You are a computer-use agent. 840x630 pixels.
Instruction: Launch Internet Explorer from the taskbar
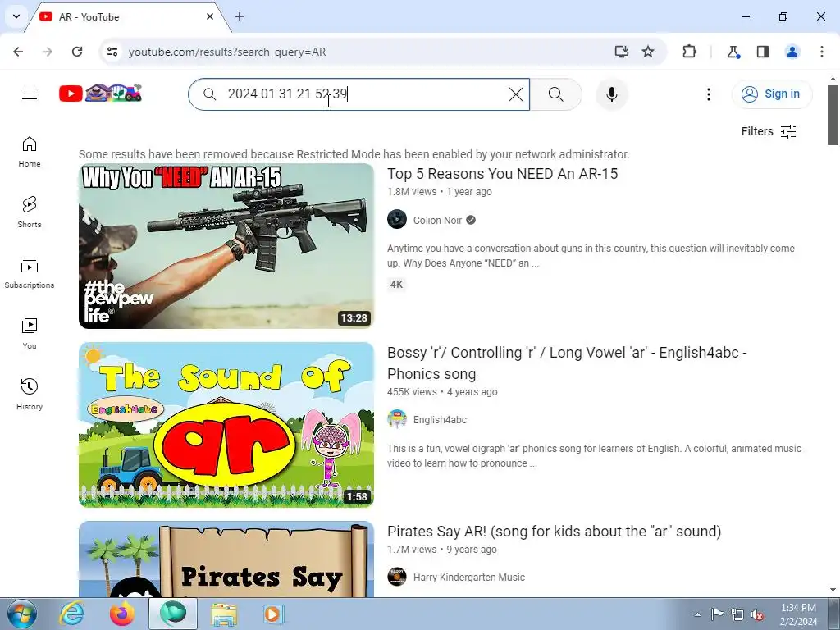coord(71,614)
